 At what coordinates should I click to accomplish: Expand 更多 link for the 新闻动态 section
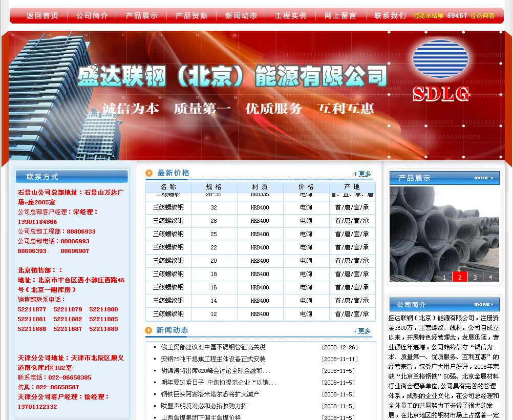pyautogui.click(x=362, y=331)
